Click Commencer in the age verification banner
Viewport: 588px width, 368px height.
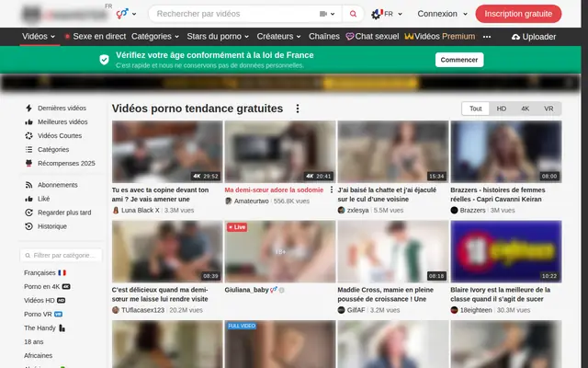tap(459, 60)
